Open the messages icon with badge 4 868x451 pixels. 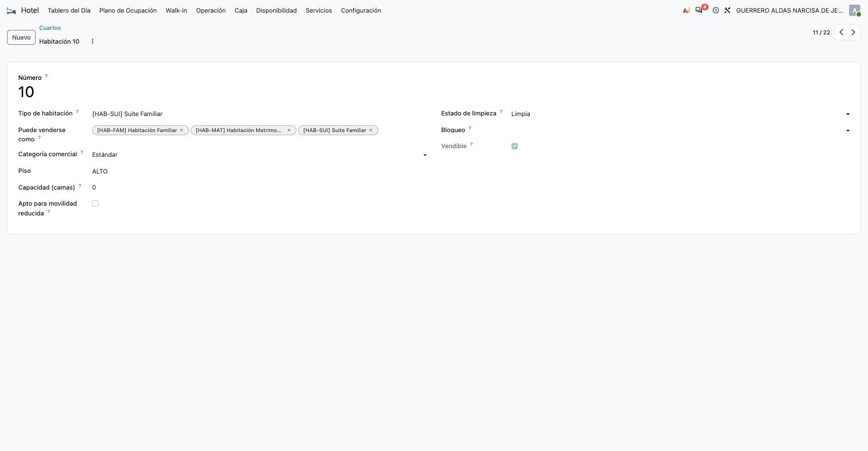(x=699, y=10)
